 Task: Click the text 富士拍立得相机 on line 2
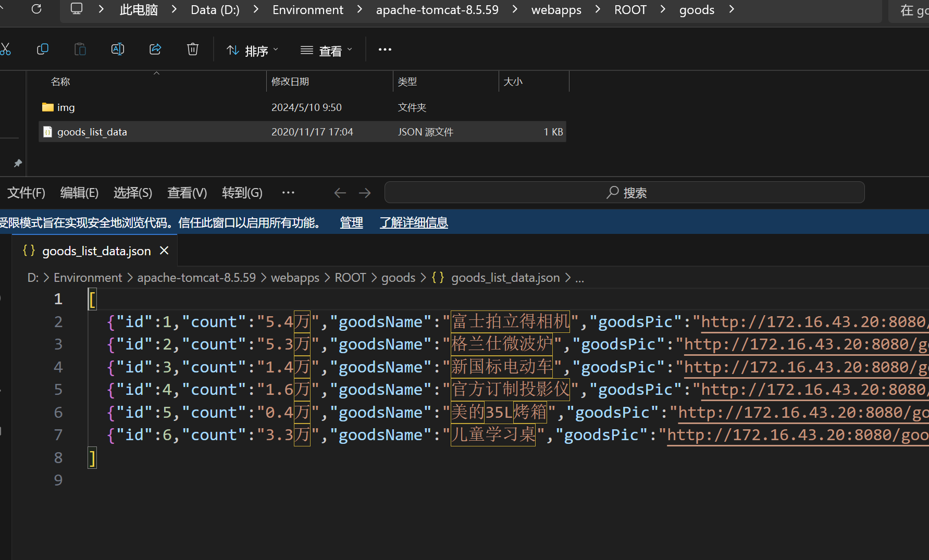(x=511, y=321)
